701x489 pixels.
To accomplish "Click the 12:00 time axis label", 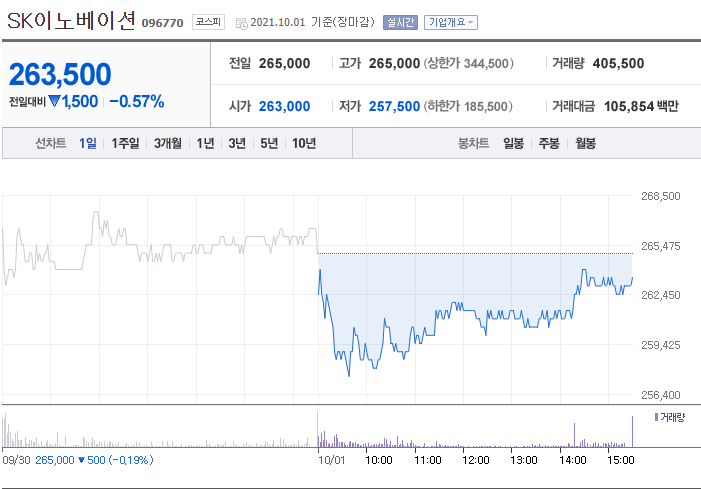I will click(x=476, y=460).
